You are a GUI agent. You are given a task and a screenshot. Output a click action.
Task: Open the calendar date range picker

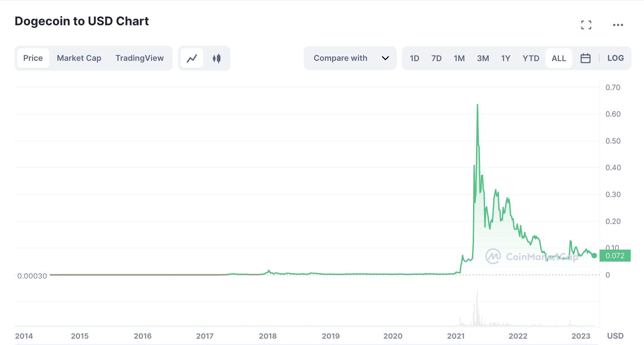tap(586, 58)
